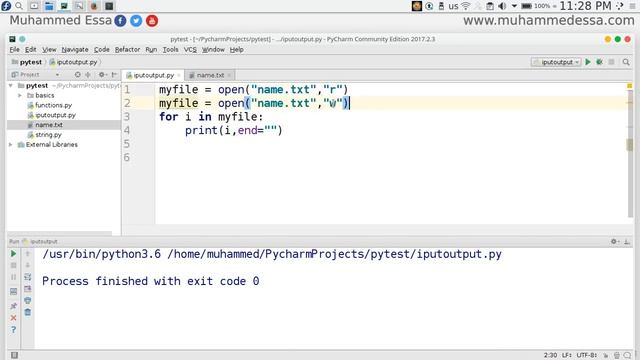Image resolution: width=640 pixels, height=360 pixels.
Task: Rerun the script from the Run panel
Action: pos(13,254)
